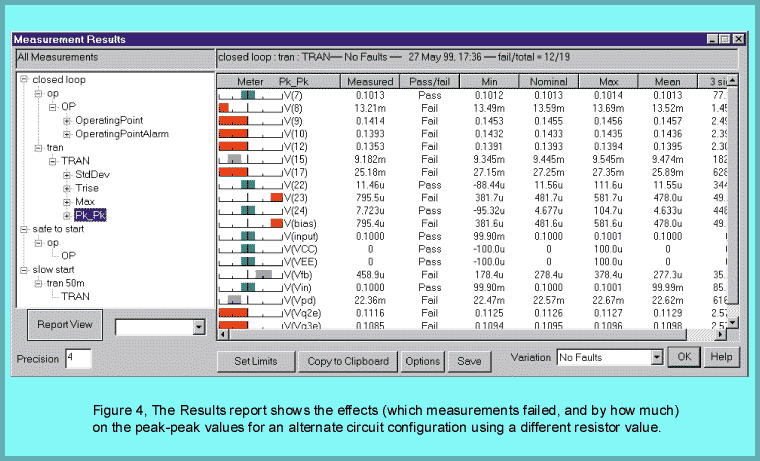Click the gray meter bar for V(fb)

pyautogui.click(x=263, y=274)
